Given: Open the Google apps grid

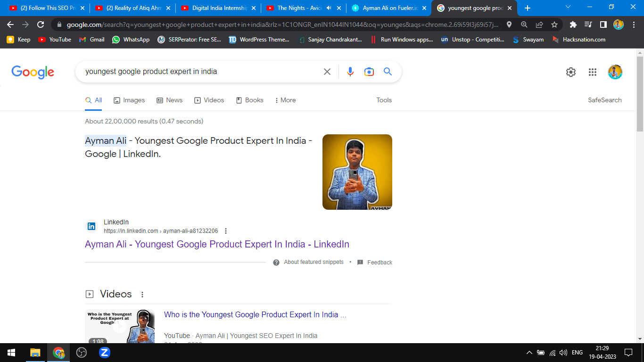Looking at the screenshot, I should click(x=593, y=72).
